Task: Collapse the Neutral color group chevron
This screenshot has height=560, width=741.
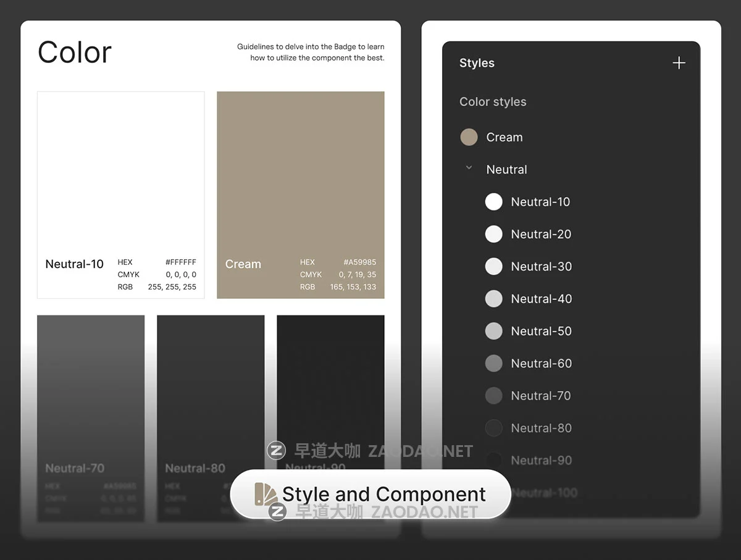Action: tap(469, 168)
